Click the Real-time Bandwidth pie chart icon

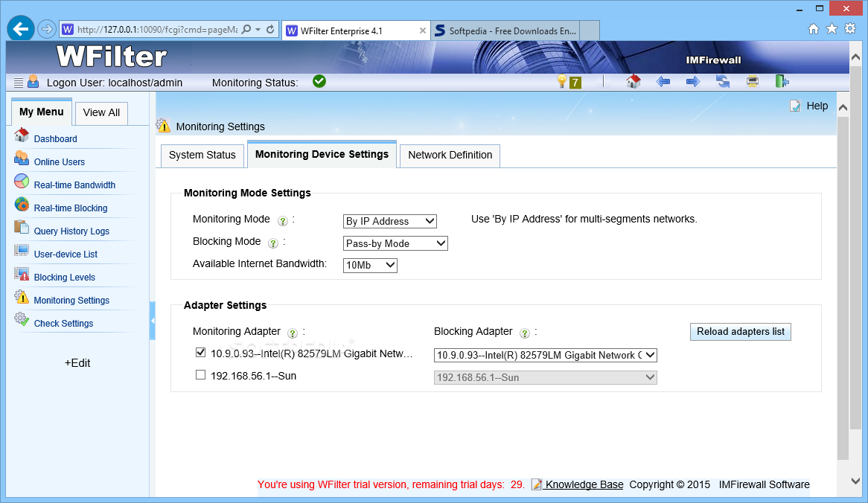tap(22, 182)
